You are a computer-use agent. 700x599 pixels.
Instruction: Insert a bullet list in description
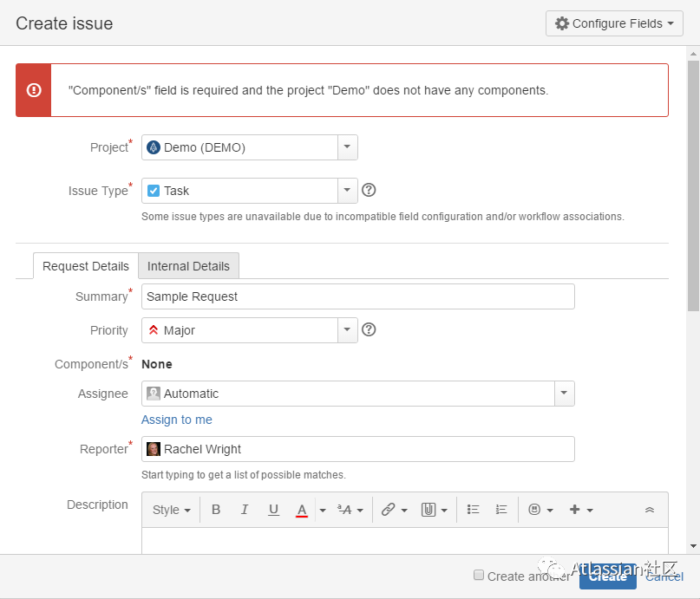473,510
